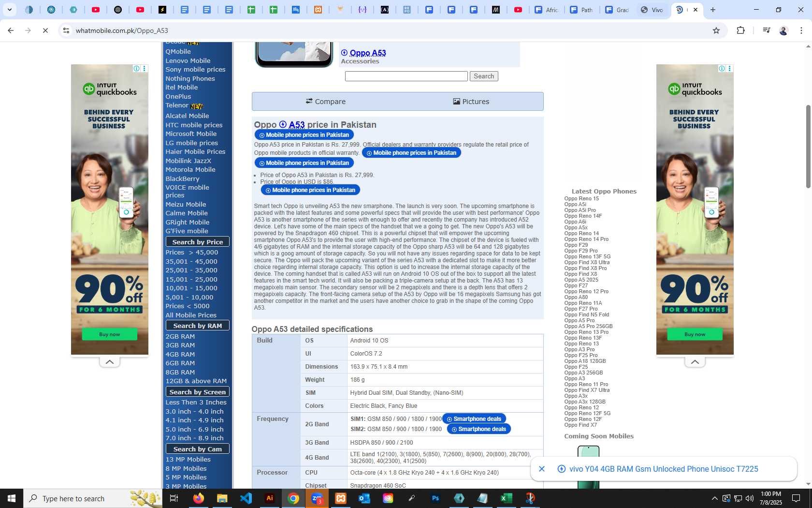The image size is (812, 508).
Task: Click the address bar URL
Action: pos(122,30)
